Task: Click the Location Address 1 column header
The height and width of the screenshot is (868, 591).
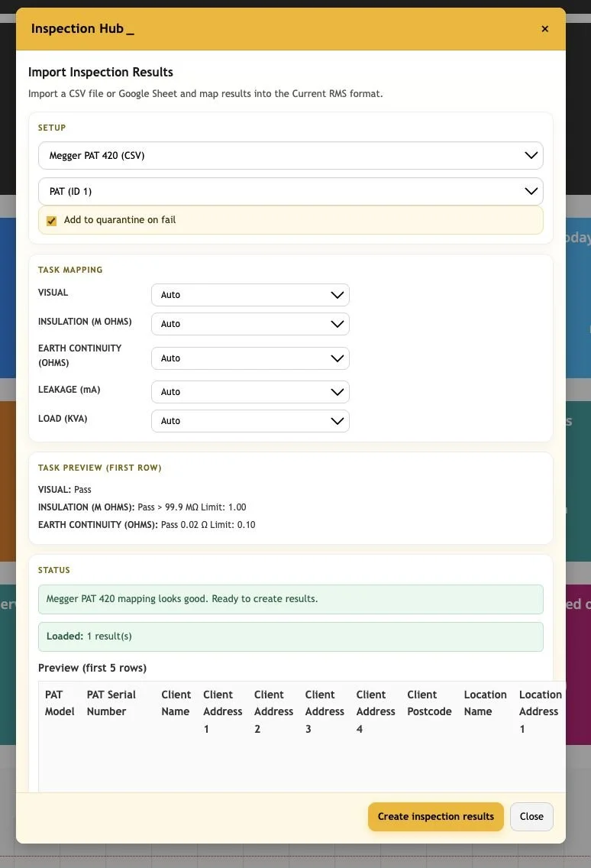Action: tap(540, 712)
